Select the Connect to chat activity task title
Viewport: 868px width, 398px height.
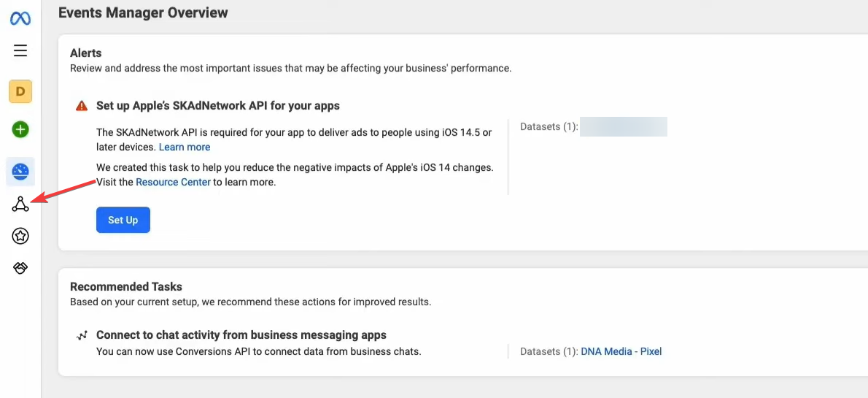[x=241, y=335]
